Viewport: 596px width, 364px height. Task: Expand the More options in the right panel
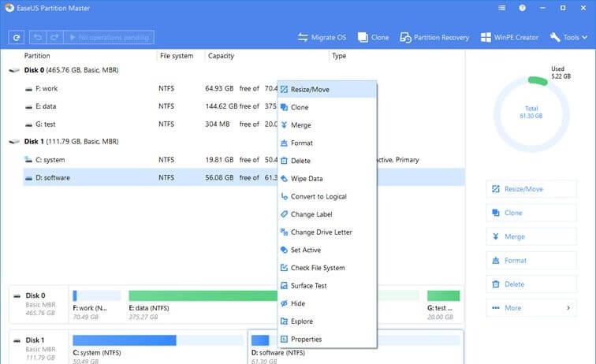coord(531,308)
